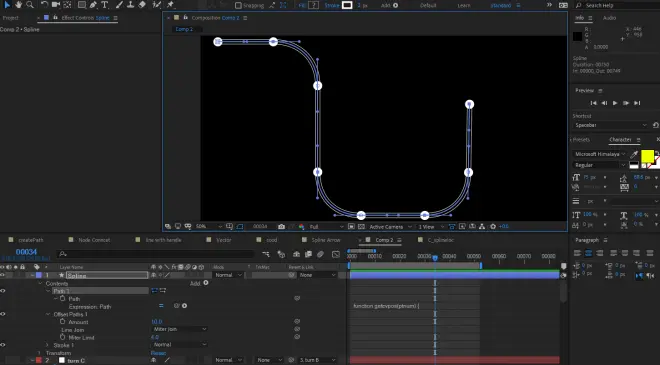Image resolution: width=660 pixels, height=365 pixels.
Task: Click the timeline layer search field
Action: 156,254
